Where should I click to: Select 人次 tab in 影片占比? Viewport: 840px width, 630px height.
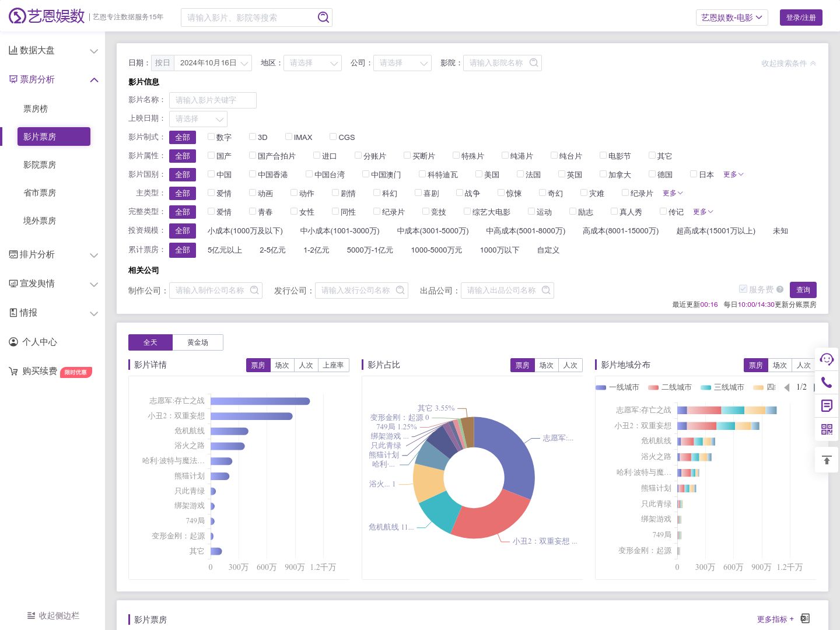pos(570,365)
